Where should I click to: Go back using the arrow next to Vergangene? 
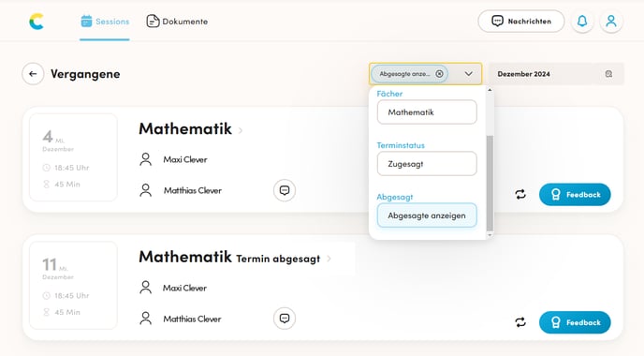(x=33, y=74)
